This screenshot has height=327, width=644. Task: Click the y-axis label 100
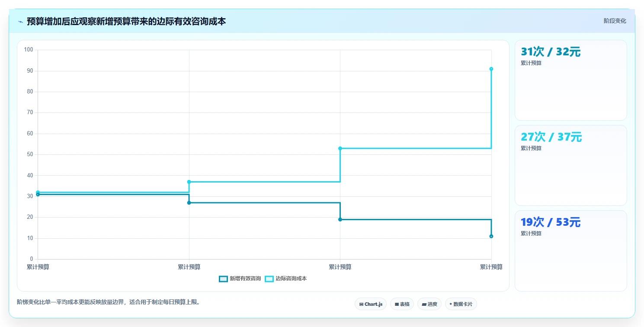29,50
